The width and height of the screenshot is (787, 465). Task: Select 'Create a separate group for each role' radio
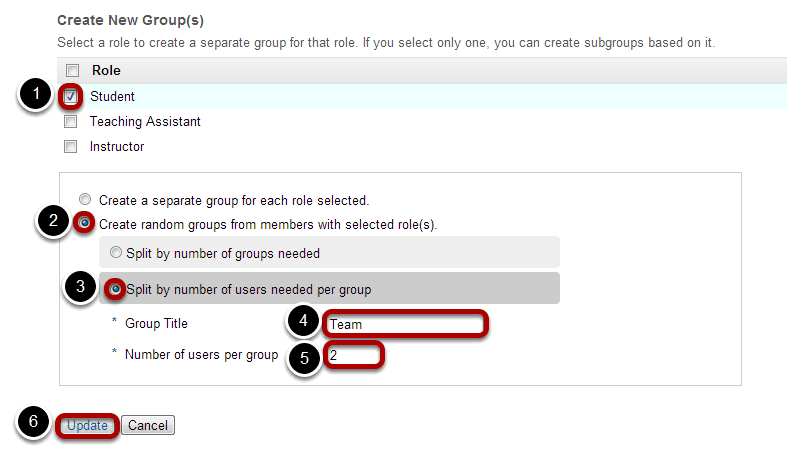click(85, 199)
